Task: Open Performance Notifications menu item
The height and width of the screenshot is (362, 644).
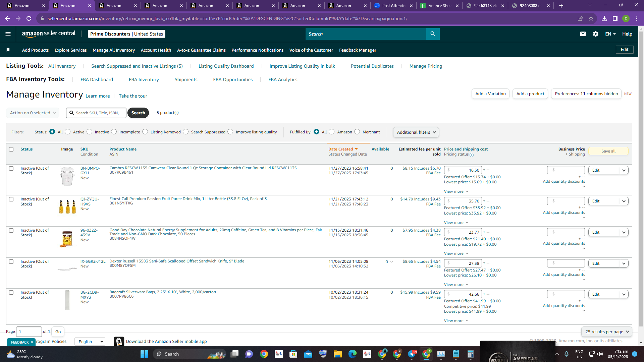Action: click(x=258, y=50)
